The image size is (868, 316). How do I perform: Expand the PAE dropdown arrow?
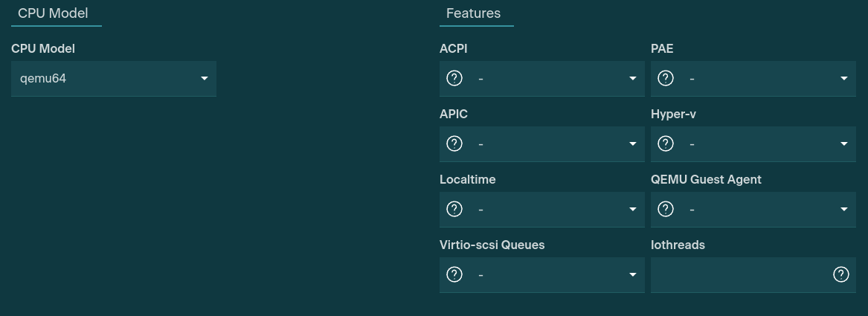[x=844, y=78]
